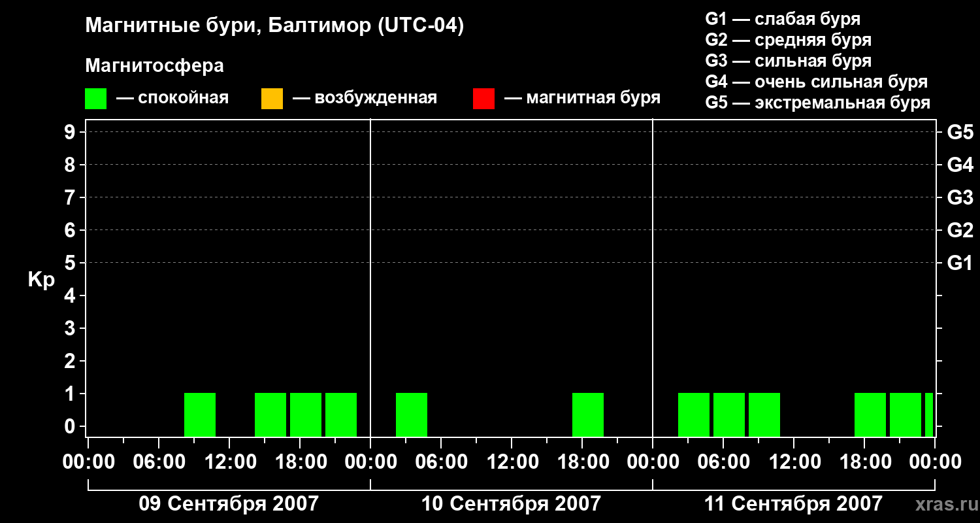Image resolution: width=980 pixels, height=523 pixels.
Task: Click the 09 Сентября green bar starting near 08:00
Action: [200, 414]
